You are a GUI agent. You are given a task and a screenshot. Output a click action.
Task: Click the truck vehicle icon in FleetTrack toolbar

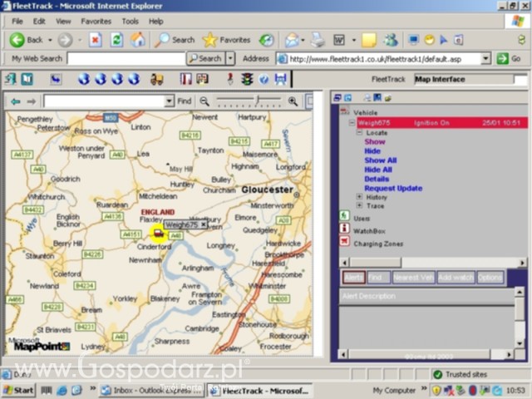[x=156, y=79]
